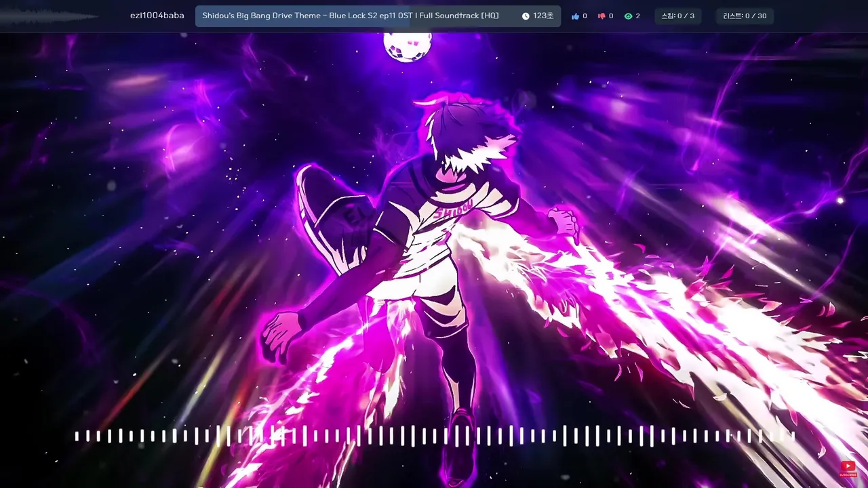
Task: Click the YouTube subscribe logo in the corner
Action: [848, 468]
